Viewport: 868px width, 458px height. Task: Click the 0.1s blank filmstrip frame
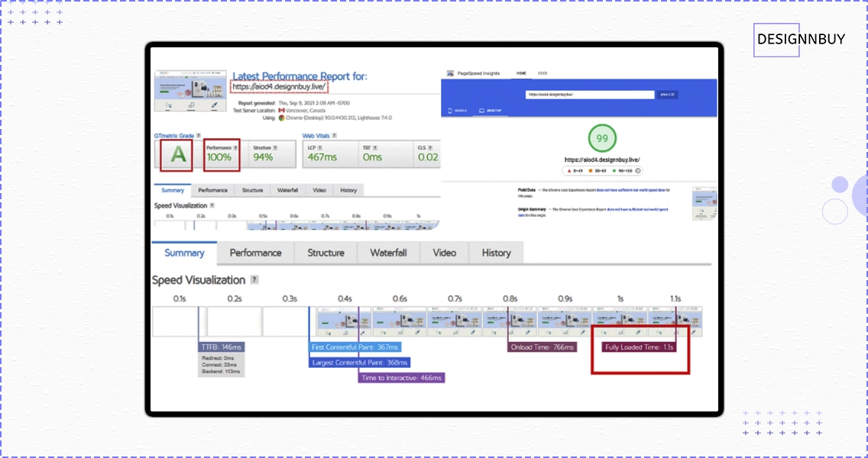click(180, 321)
